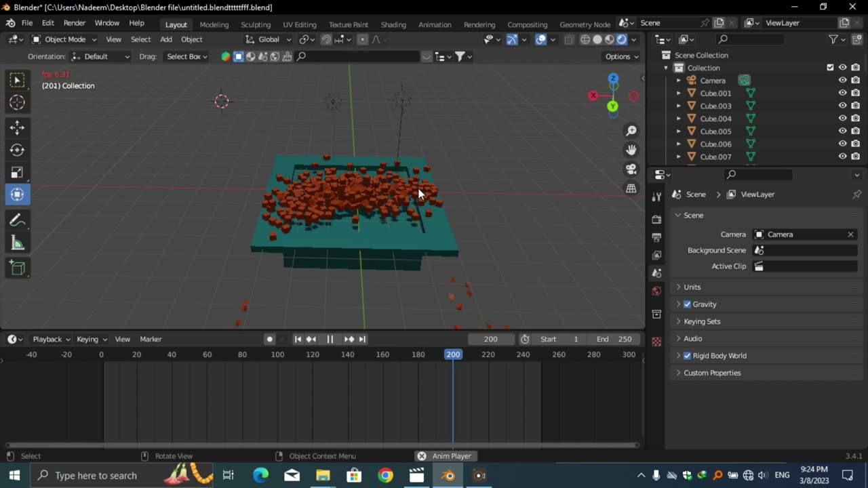Select the Cursor tool
This screenshot has height=488, width=868.
pos(18,102)
